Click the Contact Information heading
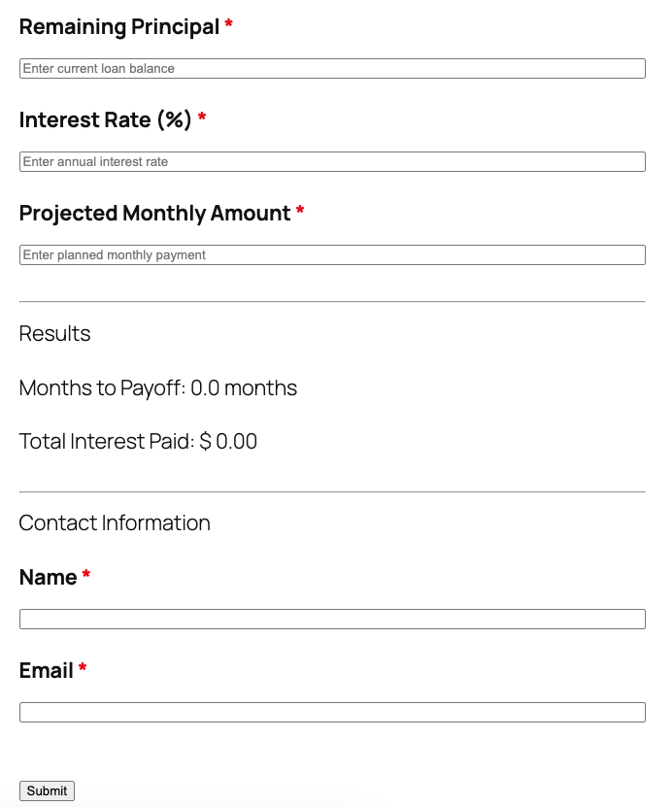 [114, 523]
